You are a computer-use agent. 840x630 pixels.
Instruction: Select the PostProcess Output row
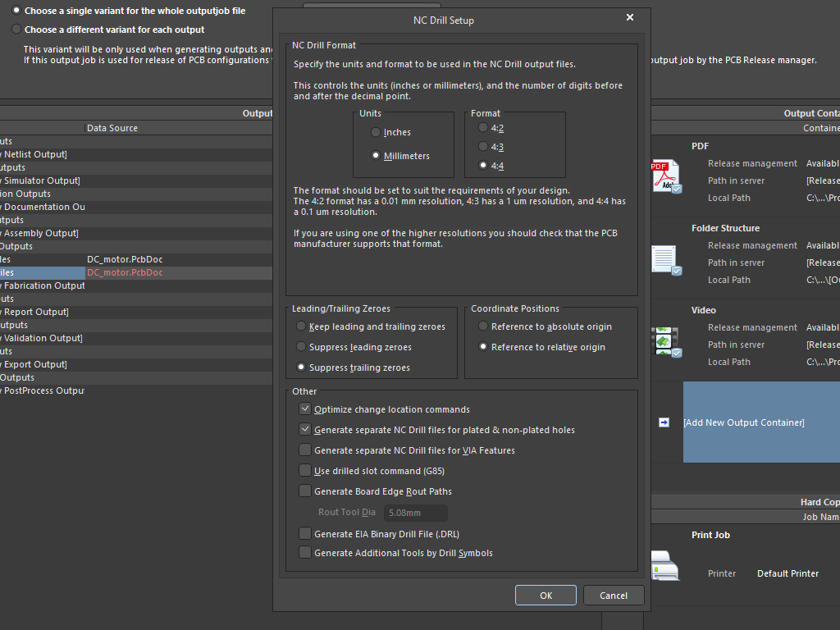136,390
